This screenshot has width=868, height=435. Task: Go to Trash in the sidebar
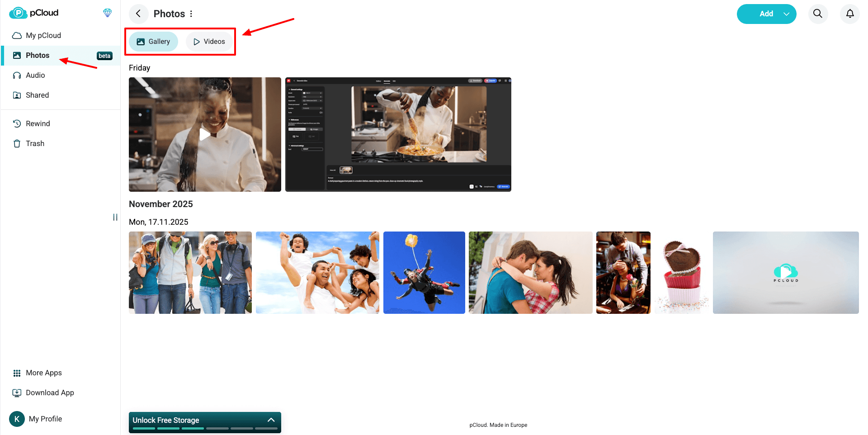pos(35,143)
